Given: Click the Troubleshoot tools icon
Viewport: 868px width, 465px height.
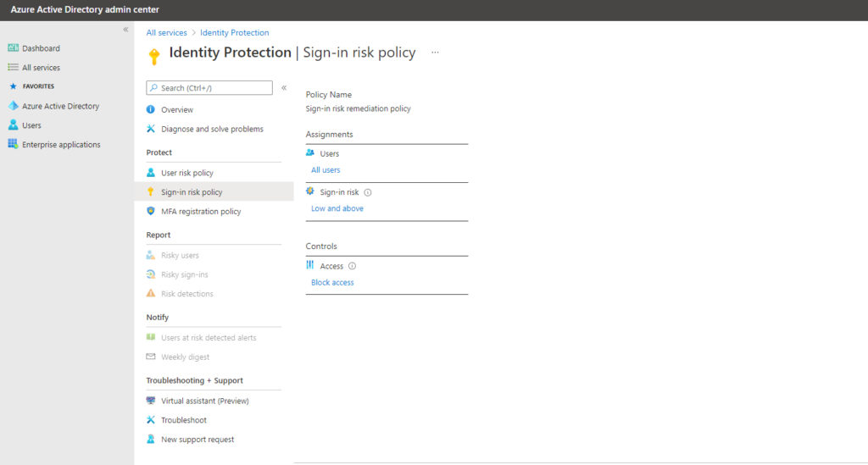Looking at the screenshot, I should click(x=151, y=419).
